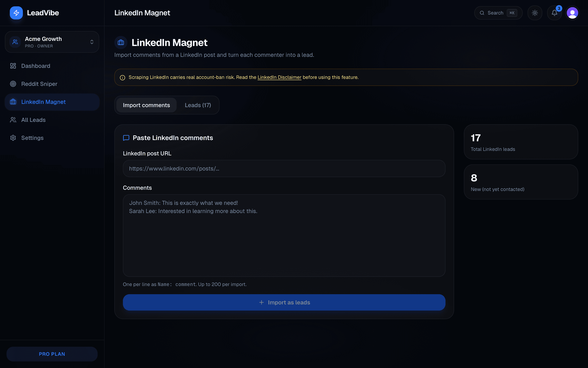Click the Total LinkedIn leads card showing 17
This screenshot has width=588, height=368.
tap(521, 142)
